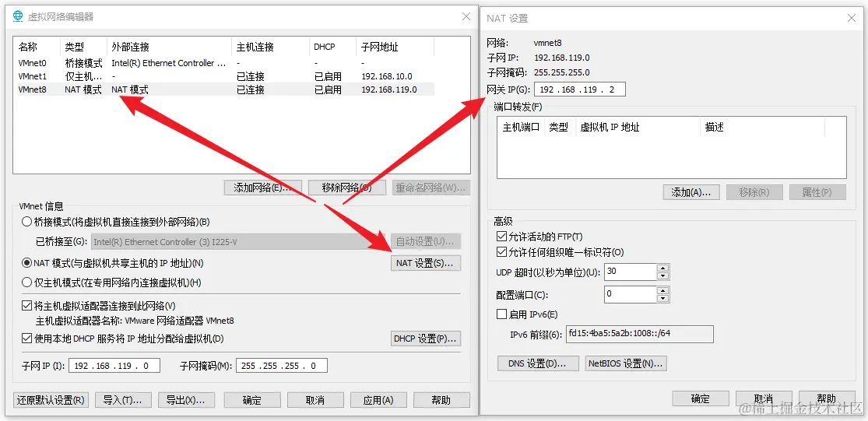Viewport: 868px width, 421px height.
Task: Click the 虚拟机 IP 地址 column header
Action: (638, 128)
